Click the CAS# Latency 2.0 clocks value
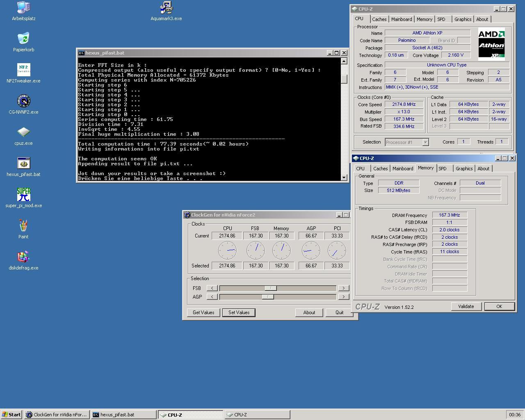 pyautogui.click(x=450, y=230)
